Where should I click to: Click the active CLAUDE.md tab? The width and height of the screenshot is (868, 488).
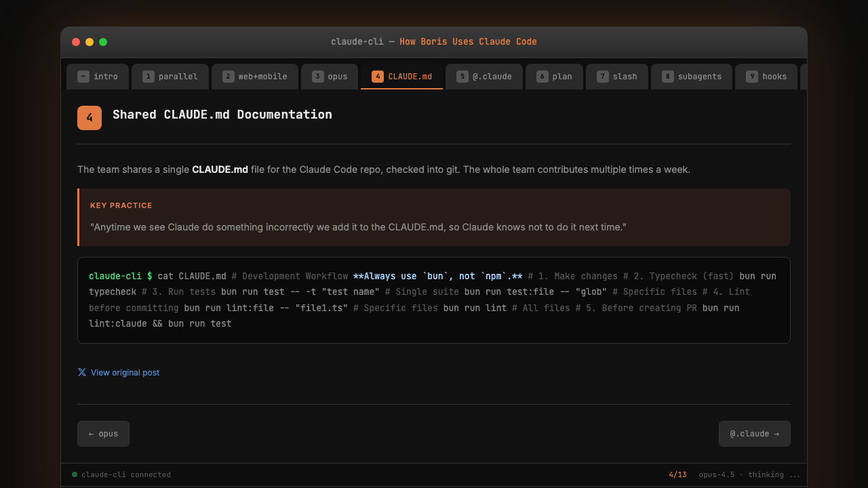[402, 77]
